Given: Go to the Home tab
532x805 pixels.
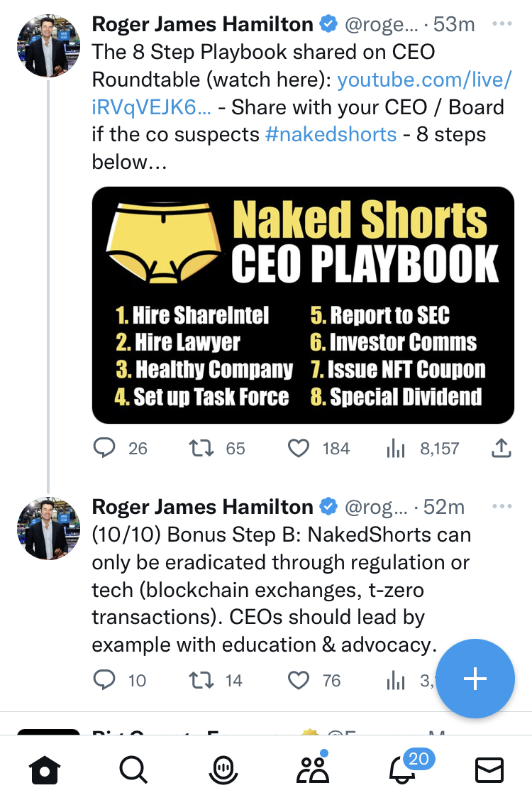Looking at the screenshot, I should [44, 770].
